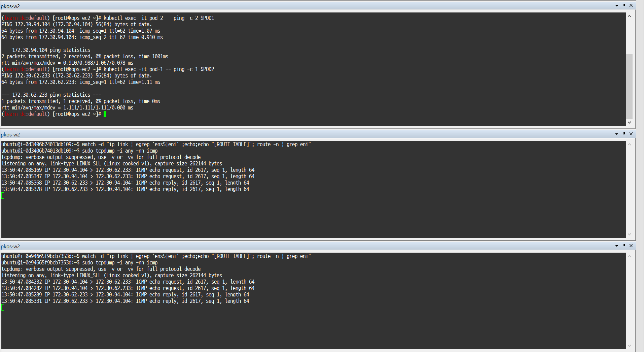The height and width of the screenshot is (352, 644).
Task: Click the green cursor at the kops-ec2 prompt
Action: tap(105, 114)
